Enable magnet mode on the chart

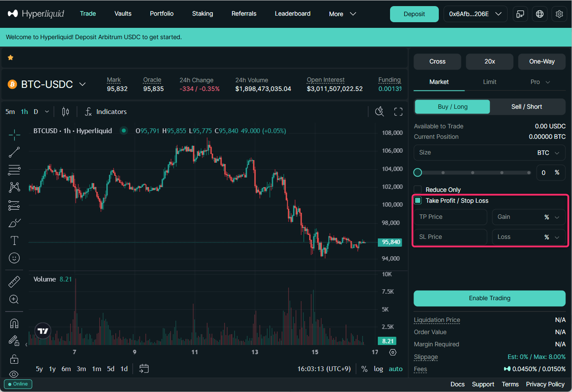[14, 323]
